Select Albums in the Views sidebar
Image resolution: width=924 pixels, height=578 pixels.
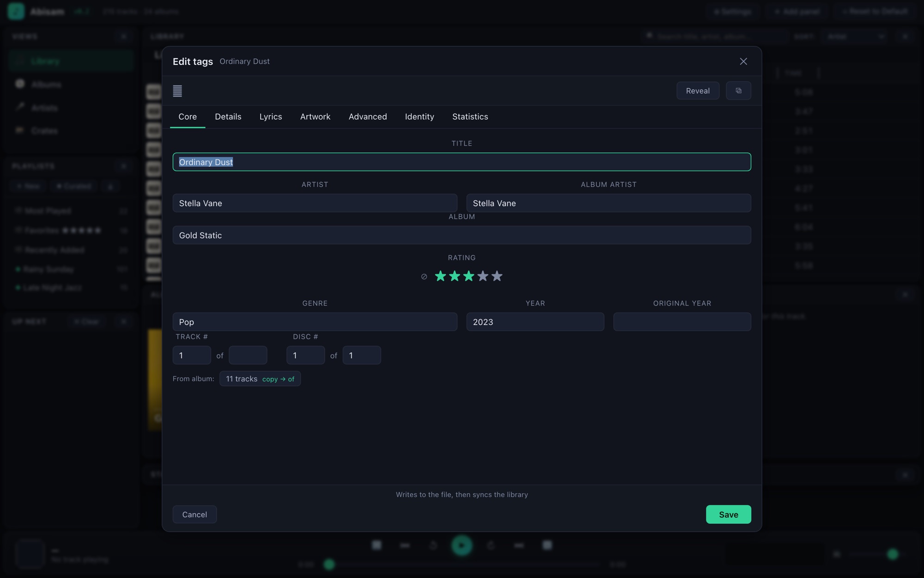tap(71, 84)
